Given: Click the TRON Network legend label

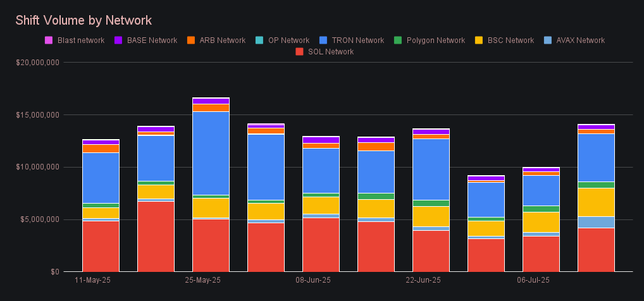Looking at the screenshot, I should pos(357,40).
